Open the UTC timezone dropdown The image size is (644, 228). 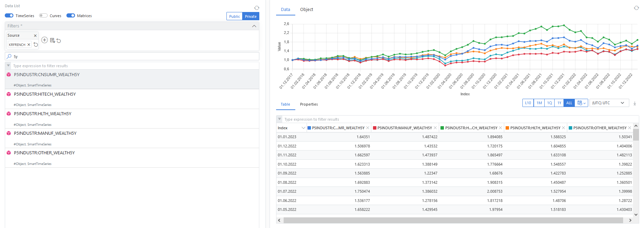[609, 103]
